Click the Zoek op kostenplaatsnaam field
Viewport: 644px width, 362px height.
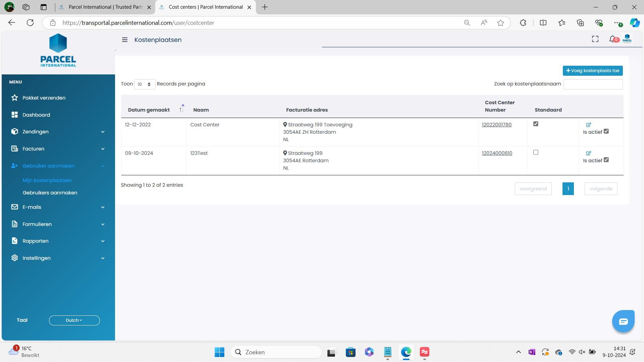click(x=593, y=84)
